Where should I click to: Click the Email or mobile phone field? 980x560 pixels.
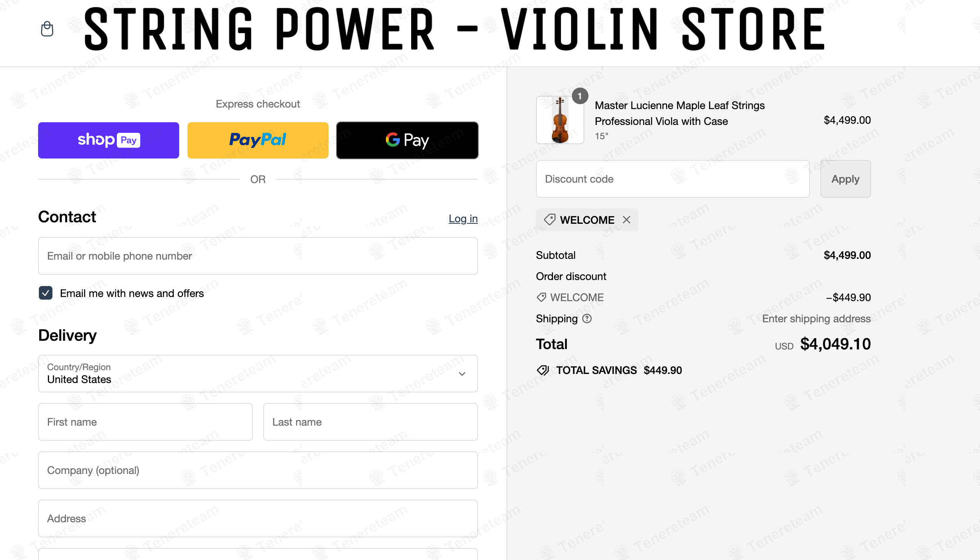pyautogui.click(x=258, y=256)
